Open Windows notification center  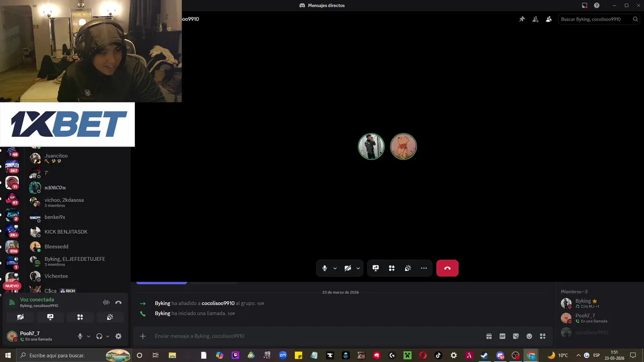633,355
